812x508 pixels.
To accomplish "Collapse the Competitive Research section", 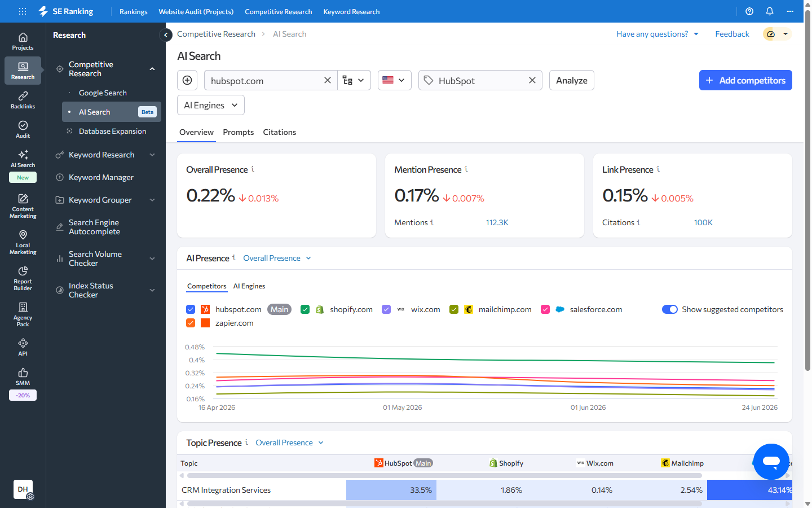I will (x=152, y=69).
